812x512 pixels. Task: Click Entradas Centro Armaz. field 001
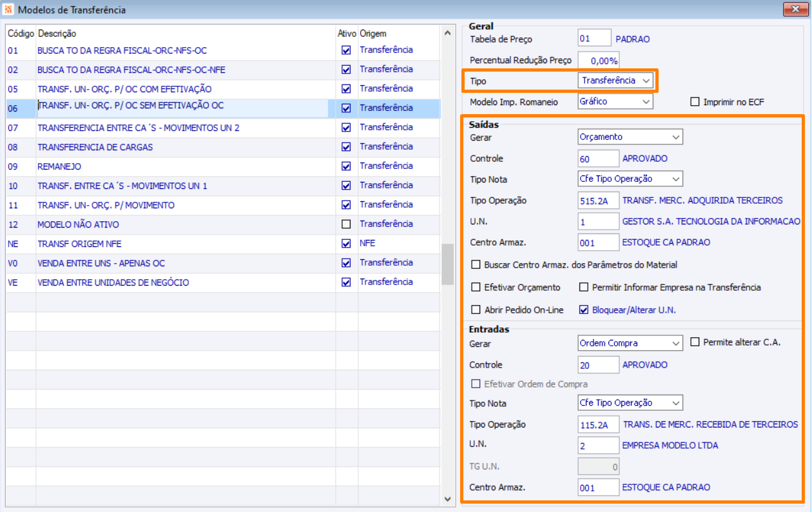tap(599, 487)
